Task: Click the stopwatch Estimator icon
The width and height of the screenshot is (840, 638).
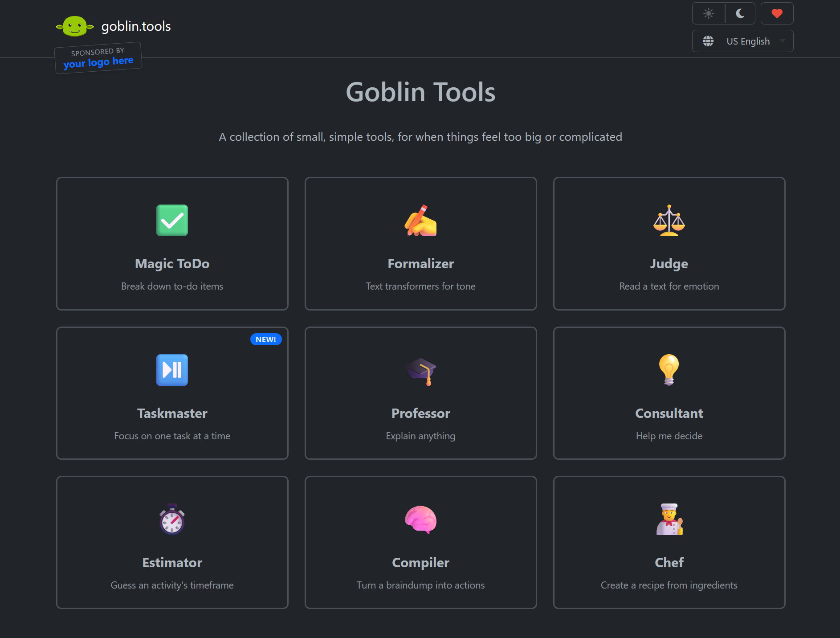Action: (172, 519)
